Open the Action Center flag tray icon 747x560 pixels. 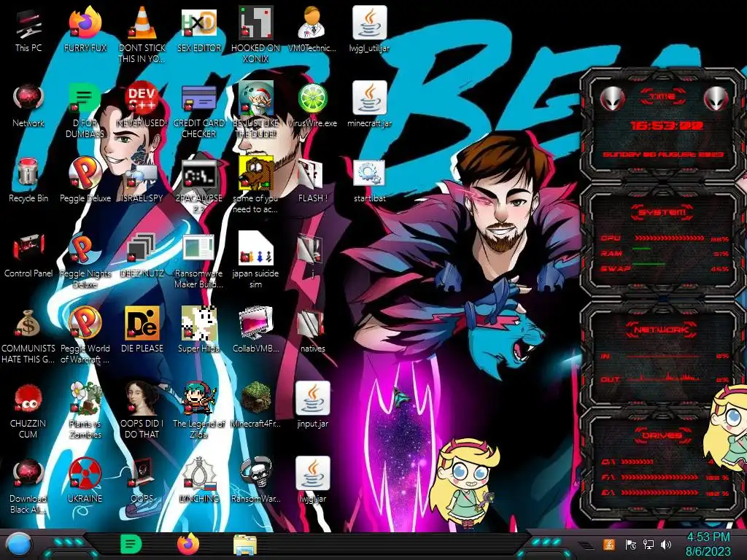point(631,544)
